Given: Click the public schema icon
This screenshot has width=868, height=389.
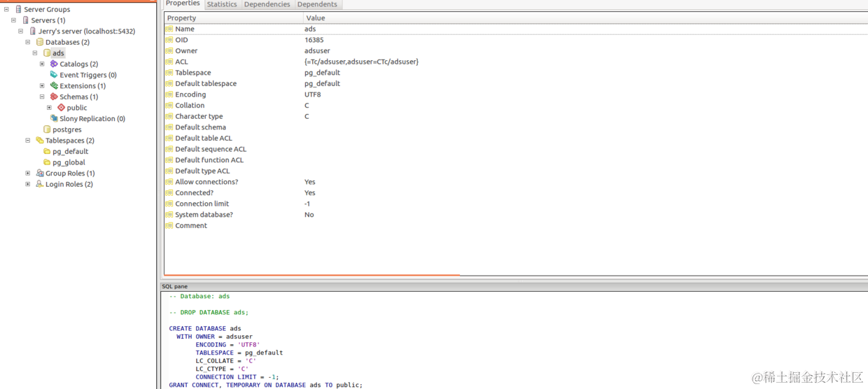Looking at the screenshot, I should coord(61,108).
